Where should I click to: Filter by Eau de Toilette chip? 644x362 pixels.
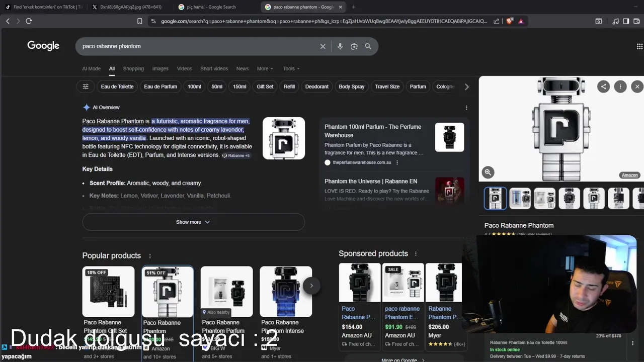[117, 86]
